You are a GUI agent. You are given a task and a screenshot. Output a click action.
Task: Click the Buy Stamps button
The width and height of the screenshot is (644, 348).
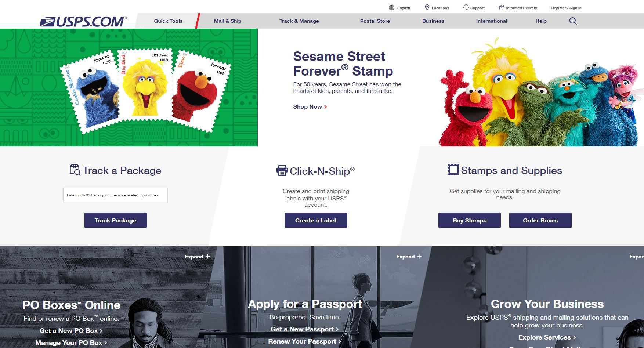[470, 220]
